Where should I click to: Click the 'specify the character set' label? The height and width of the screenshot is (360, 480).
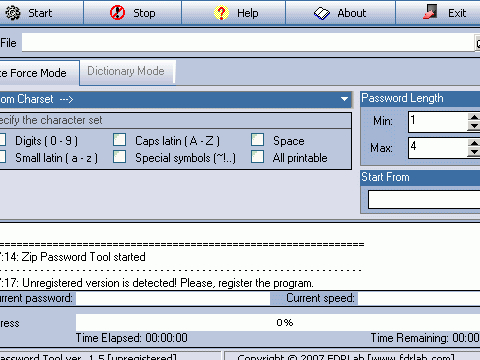point(51,120)
